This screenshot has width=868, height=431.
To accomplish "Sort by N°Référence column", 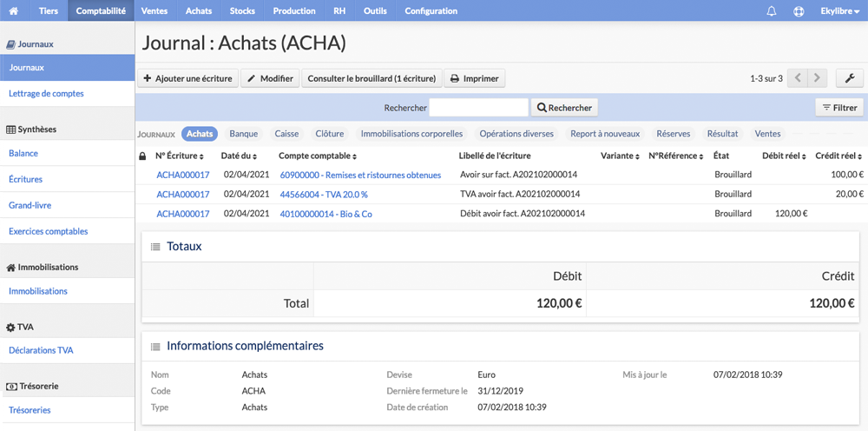I will tap(676, 156).
